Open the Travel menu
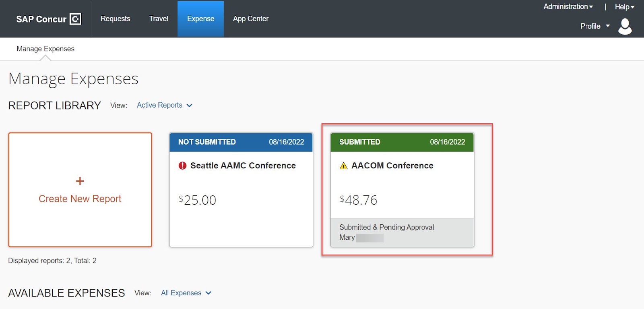This screenshot has height=309, width=644. (159, 19)
